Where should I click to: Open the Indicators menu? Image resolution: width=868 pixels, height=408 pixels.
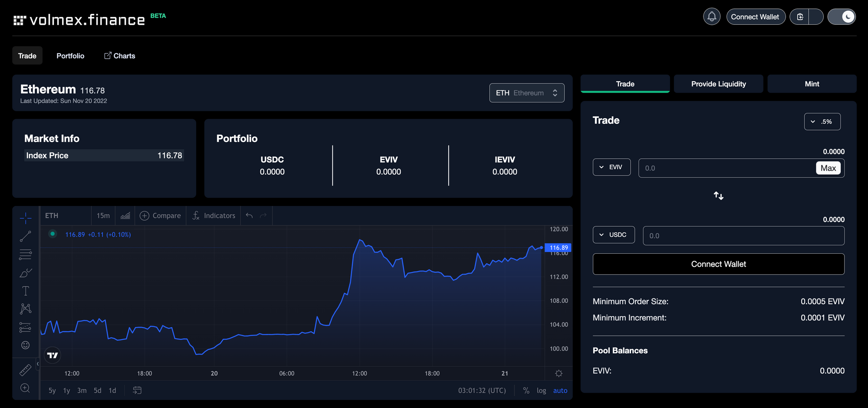pyautogui.click(x=214, y=216)
